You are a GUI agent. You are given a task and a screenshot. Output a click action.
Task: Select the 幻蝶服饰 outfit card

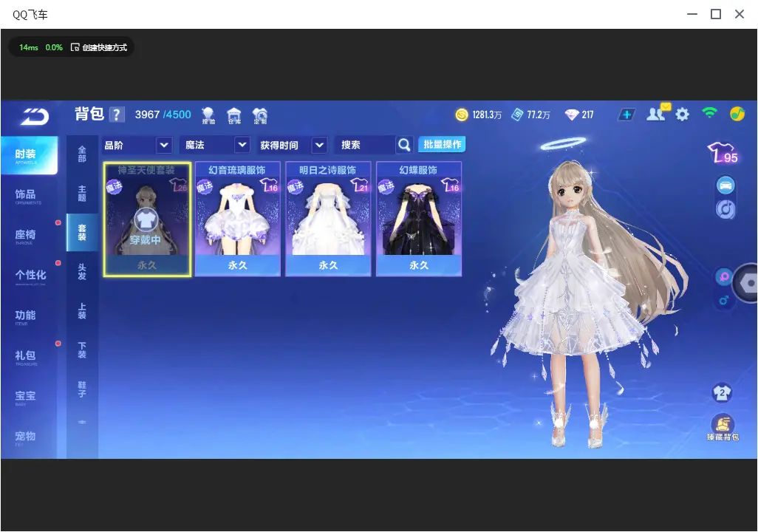[x=419, y=219]
